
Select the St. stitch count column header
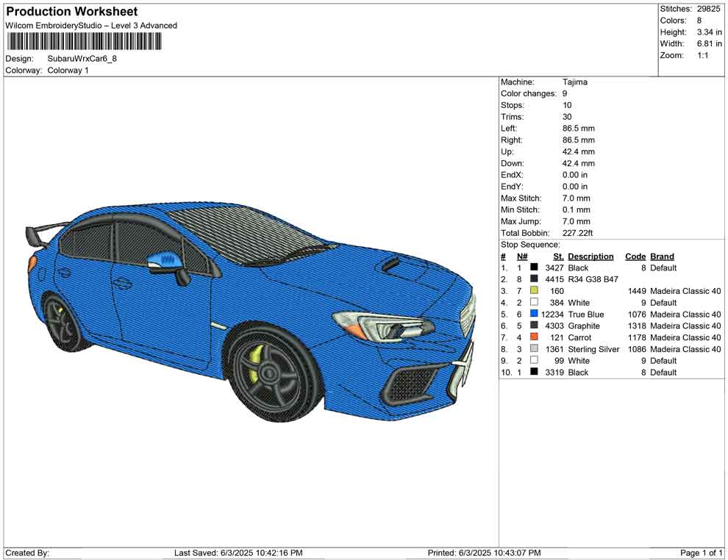558,256
